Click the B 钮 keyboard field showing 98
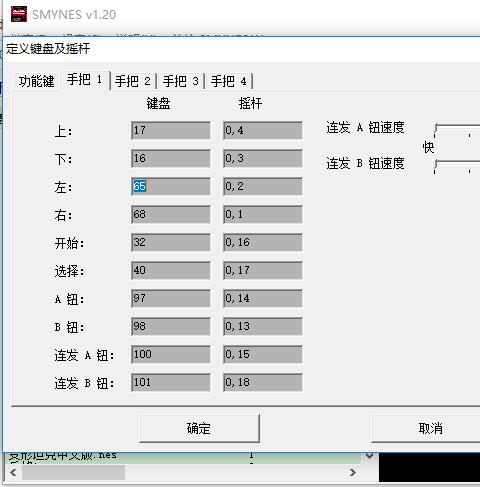Image resolution: width=480 pixels, height=487 pixels. click(171, 326)
